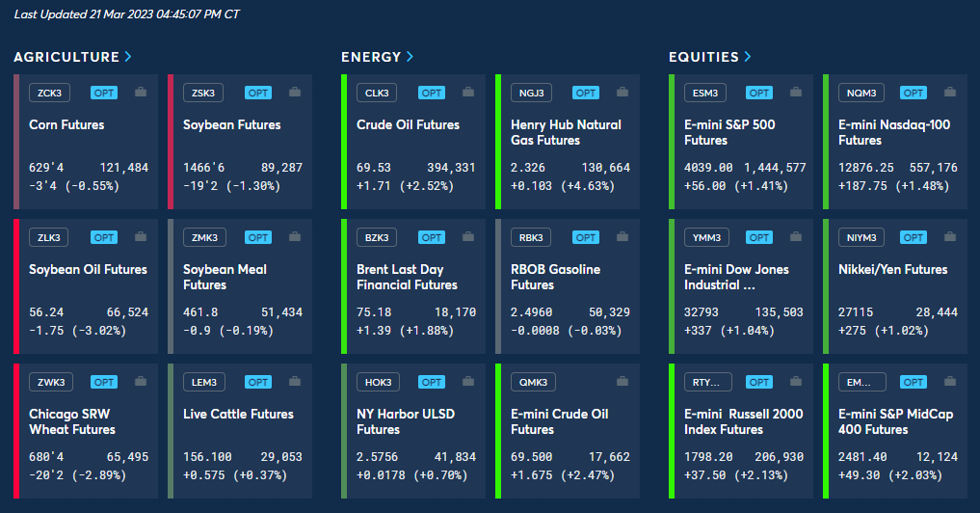Open E-mini Dow Jones Industrial link
Screen dimensions: 980x513
click(736, 277)
